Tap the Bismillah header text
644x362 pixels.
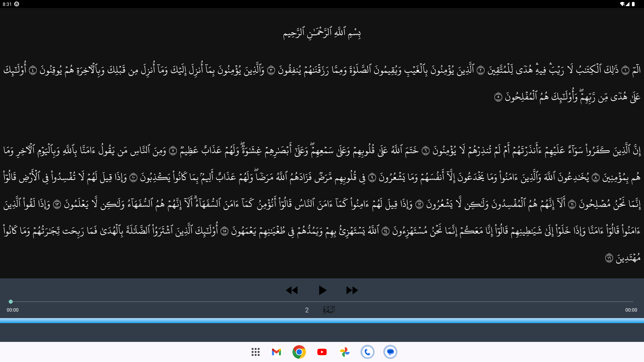click(322, 33)
